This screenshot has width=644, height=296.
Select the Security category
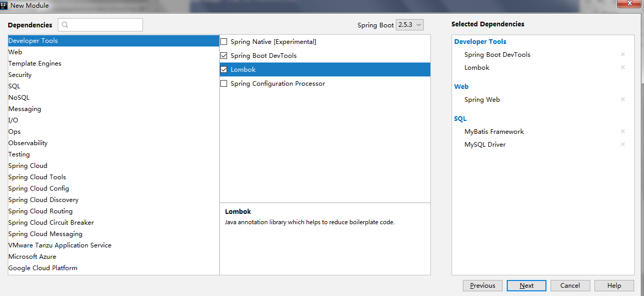pyautogui.click(x=114, y=75)
